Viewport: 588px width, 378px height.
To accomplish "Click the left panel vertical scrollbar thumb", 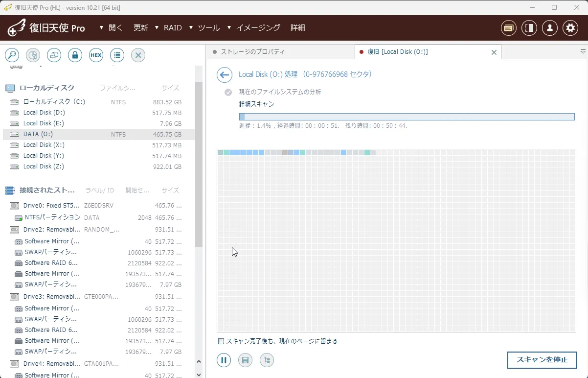I will (199, 164).
